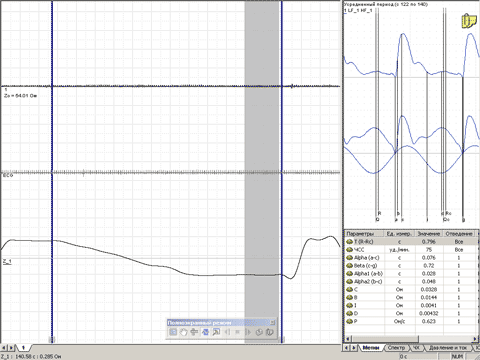Click the icon of the Alpha2 (b-c) row
480x360 pixels.
(x=349, y=282)
